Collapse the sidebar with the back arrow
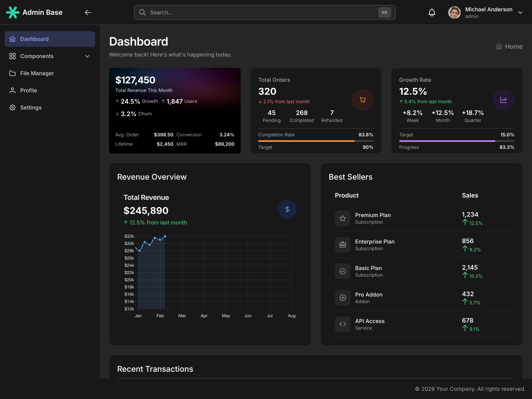 pyautogui.click(x=88, y=12)
